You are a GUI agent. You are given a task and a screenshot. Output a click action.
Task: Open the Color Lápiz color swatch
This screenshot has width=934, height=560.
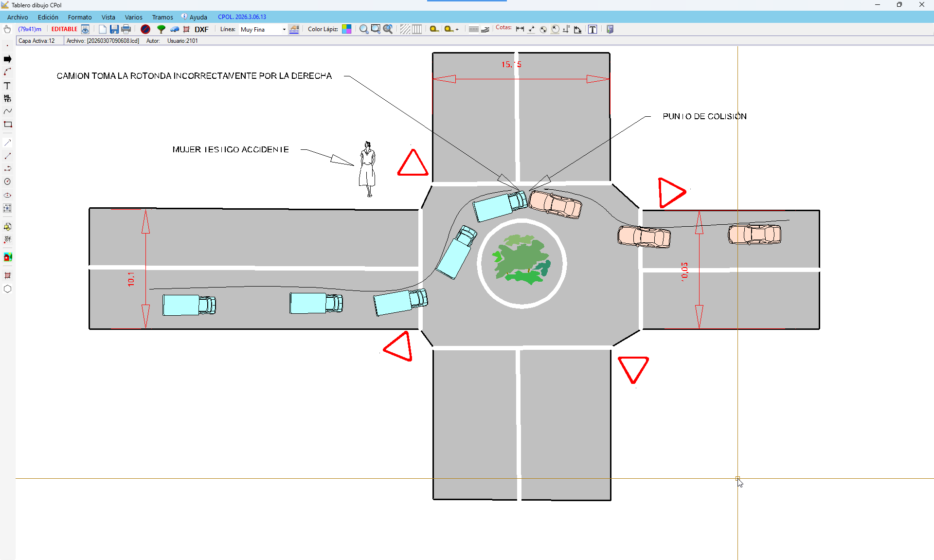[346, 29]
